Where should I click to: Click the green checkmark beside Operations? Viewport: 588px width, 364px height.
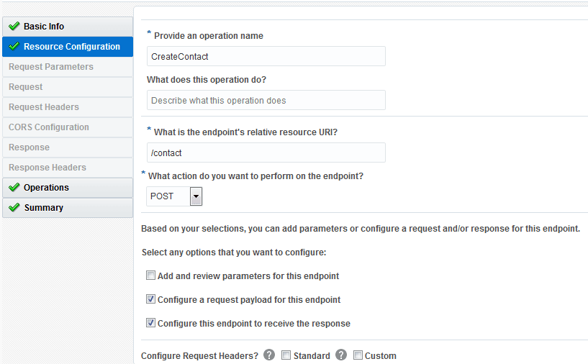(x=14, y=188)
